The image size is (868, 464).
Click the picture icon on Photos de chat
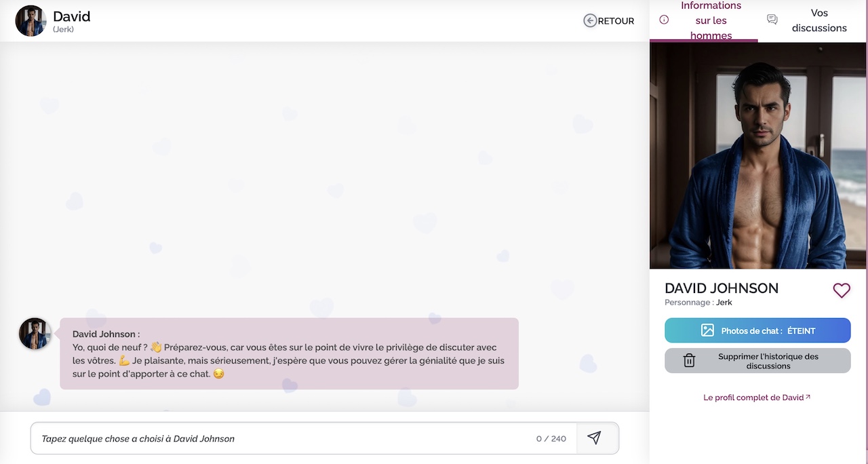tap(707, 331)
